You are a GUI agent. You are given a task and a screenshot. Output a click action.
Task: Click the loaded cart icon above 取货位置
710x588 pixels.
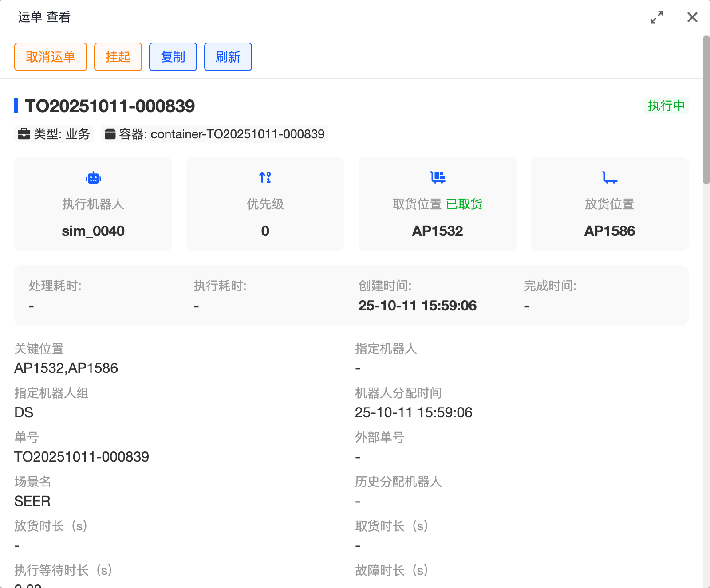pos(438,177)
